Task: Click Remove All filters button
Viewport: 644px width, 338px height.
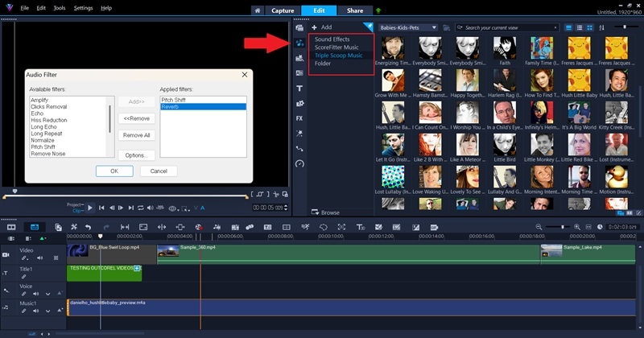Action: [136, 135]
